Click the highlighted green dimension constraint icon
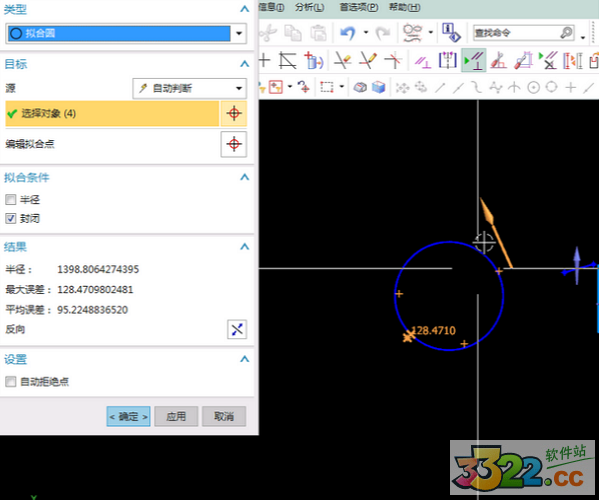This screenshot has width=600, height=500. tap(473, 61)
